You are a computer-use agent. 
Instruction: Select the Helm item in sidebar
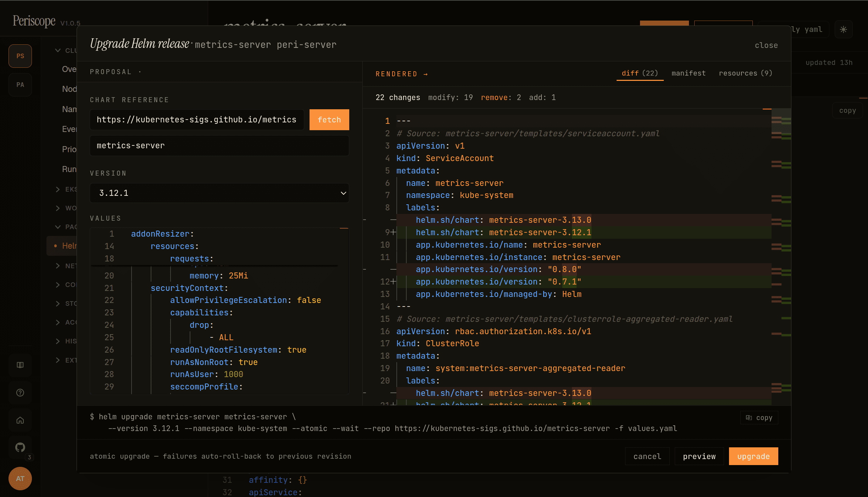(x=62, y=246)
